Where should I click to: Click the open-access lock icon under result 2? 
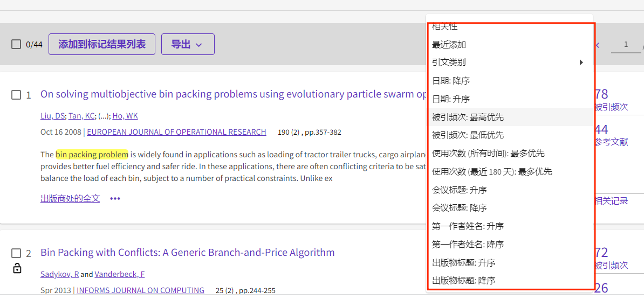17,269
